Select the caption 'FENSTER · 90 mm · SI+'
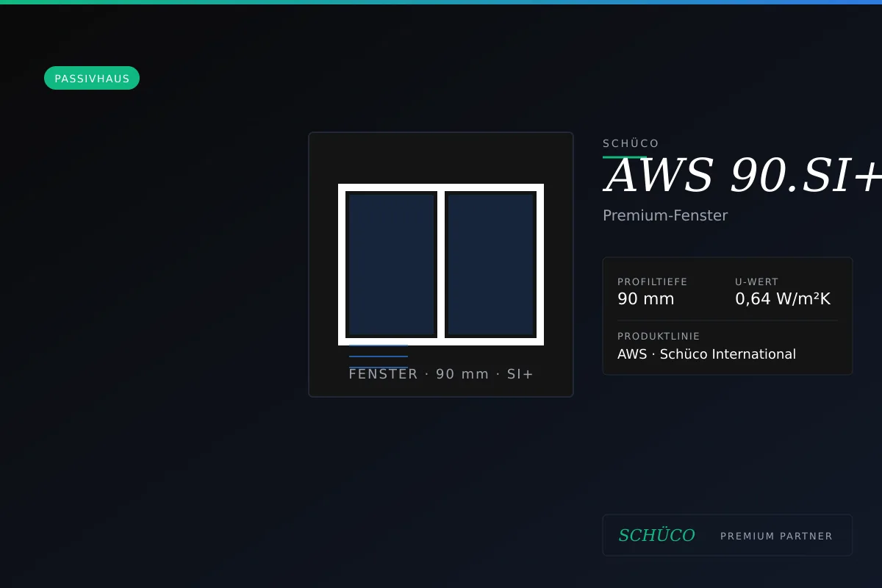Screen dimensions: 882x588 [x=441, y=374]
